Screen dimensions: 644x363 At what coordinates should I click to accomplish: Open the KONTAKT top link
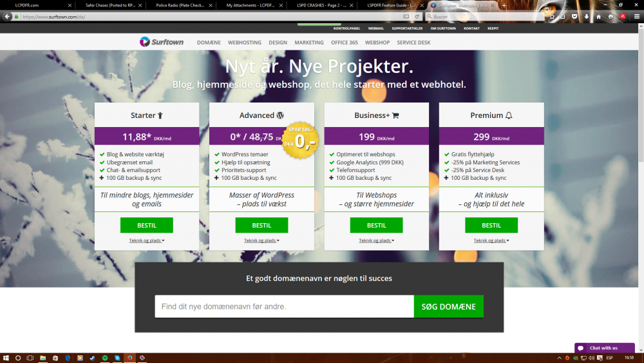[x=471, y=28]
